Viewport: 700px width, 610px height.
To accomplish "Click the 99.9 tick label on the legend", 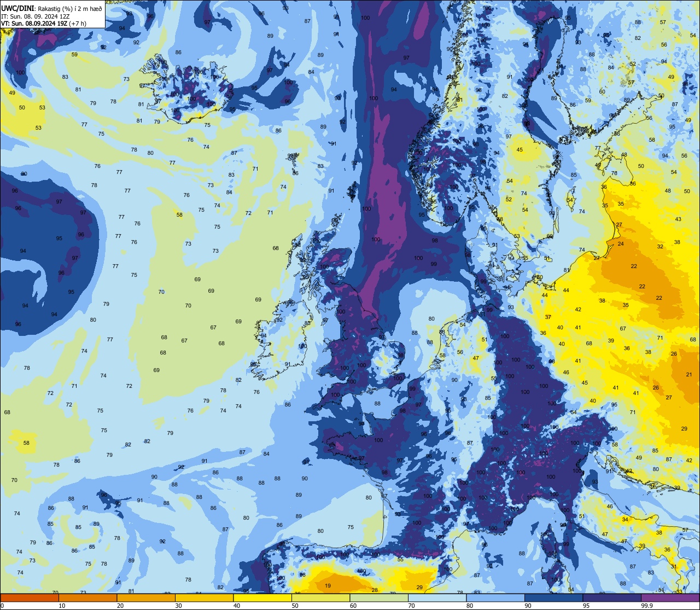I will click(x=647, y=606).
